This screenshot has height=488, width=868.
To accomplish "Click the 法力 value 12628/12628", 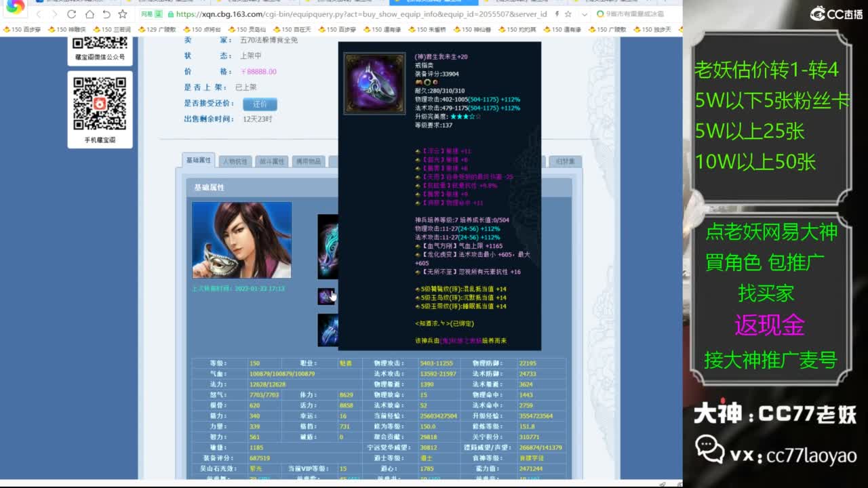I will click(267, 384).
